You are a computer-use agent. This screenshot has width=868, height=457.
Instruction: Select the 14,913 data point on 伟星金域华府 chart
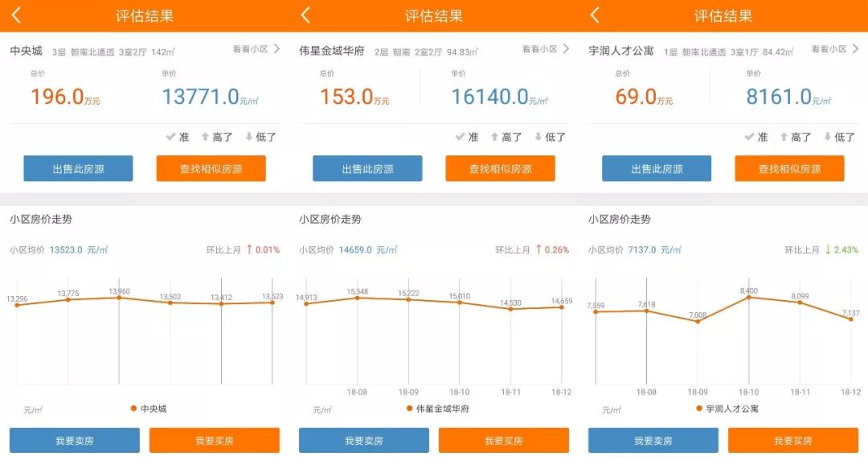click(306, 303)
